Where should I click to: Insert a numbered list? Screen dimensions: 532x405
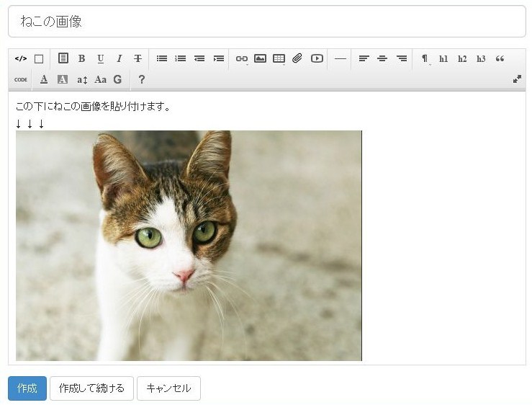[x=181, y=59]
